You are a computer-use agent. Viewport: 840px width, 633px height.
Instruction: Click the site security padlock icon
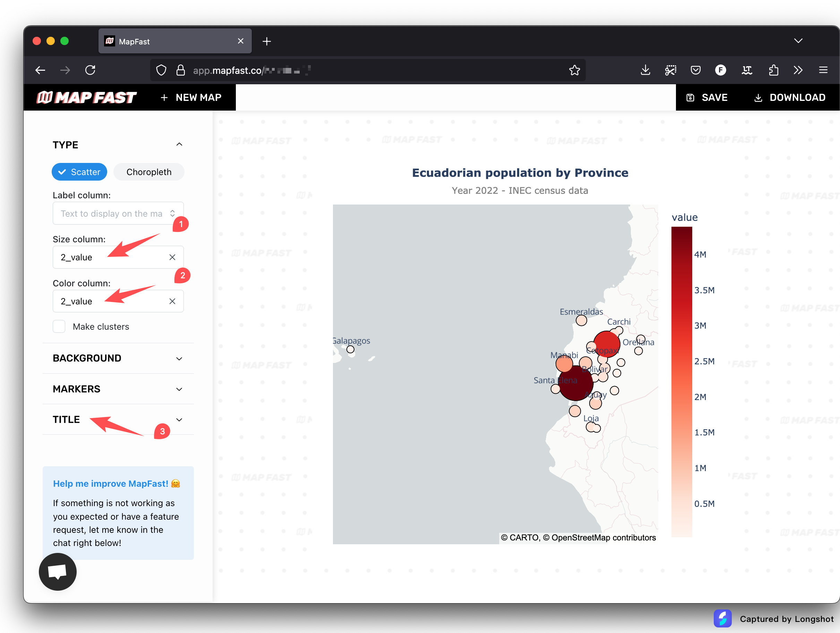pos(181,70)
